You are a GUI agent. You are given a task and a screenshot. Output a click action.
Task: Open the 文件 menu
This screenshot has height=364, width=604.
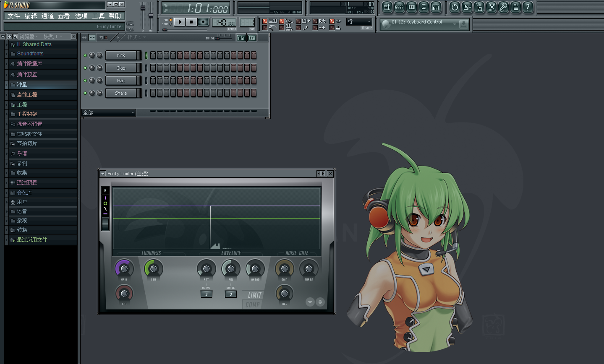coord(13,16)
